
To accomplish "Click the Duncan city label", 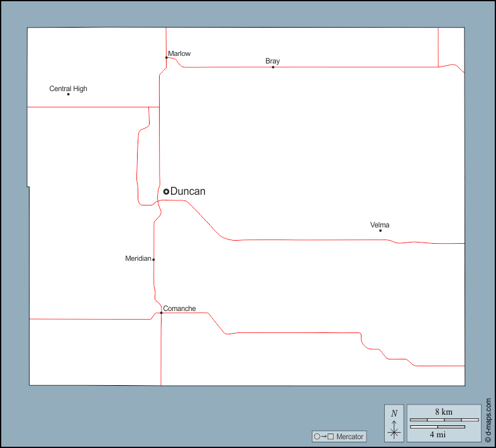I will coord(188,191).
